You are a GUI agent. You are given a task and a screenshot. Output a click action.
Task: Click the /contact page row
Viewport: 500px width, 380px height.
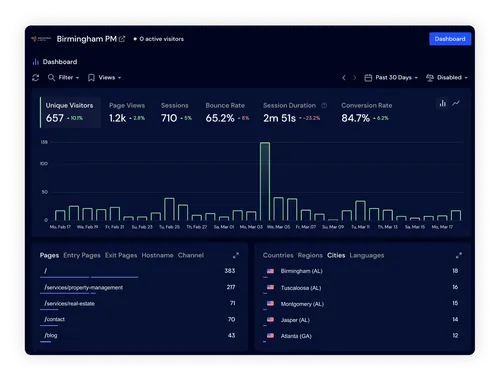click(x=138, y=320)
